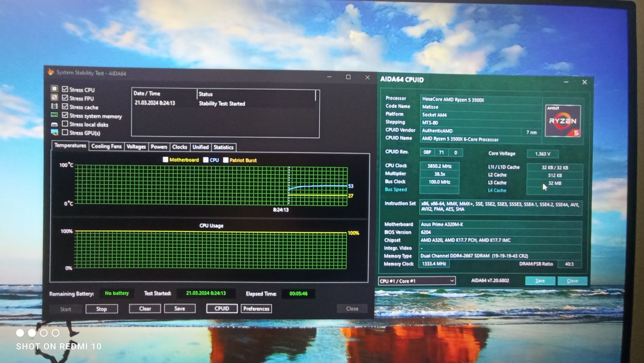
Task: Toggle Motherboard temperature graph checkbox
Action: pos(165,159)
